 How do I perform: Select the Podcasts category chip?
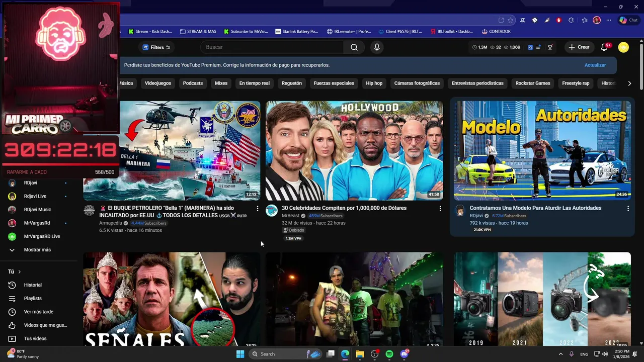pyautogui.click(x=193, y=83)
